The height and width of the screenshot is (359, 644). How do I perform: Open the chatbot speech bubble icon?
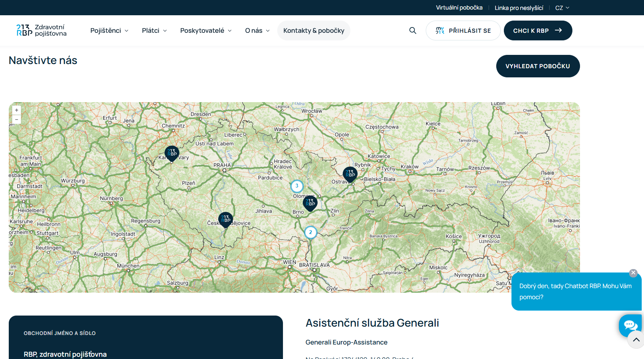click(630, 325)
